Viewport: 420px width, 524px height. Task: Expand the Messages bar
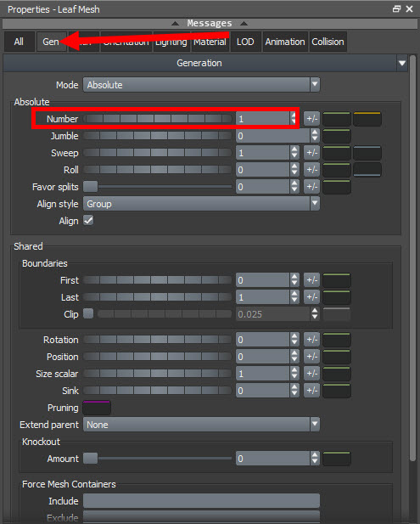[x=210, y=24]
